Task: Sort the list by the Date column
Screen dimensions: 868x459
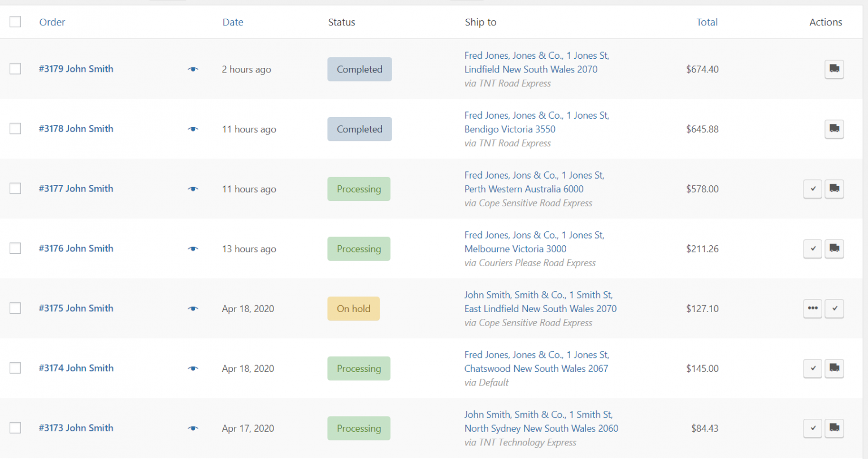Action: click(233, 22)
